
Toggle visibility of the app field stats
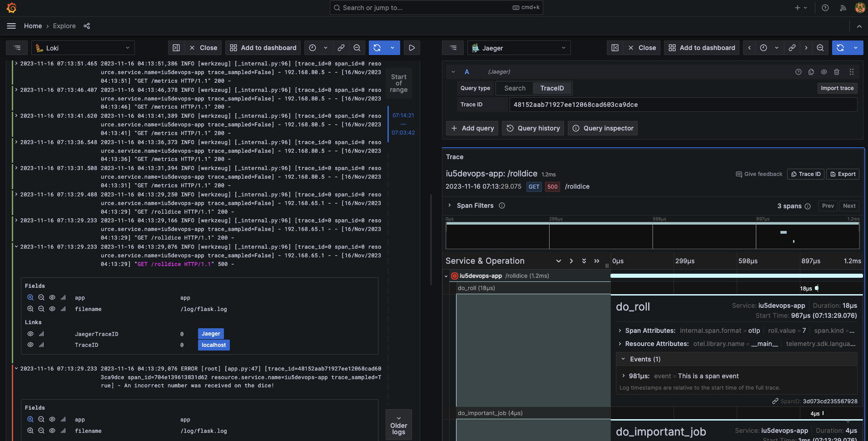pyautogui.click(x=63, y=297)
